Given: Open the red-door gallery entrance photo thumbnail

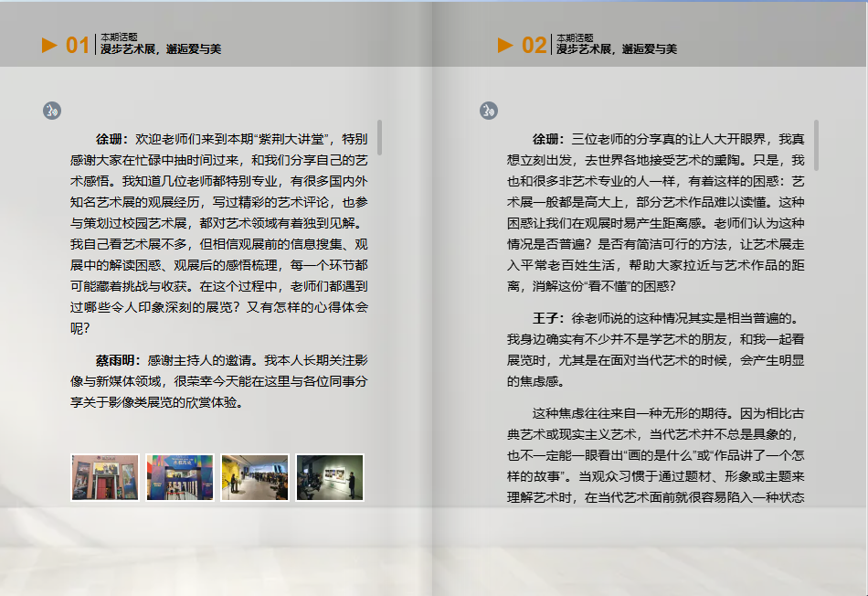Looking at the screenshot, I should 104,476.
